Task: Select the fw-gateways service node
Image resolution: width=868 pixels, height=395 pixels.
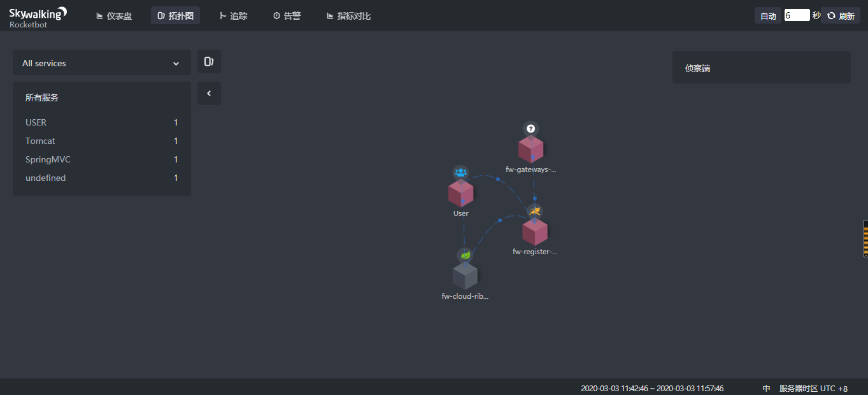Action: pos(530,150)
